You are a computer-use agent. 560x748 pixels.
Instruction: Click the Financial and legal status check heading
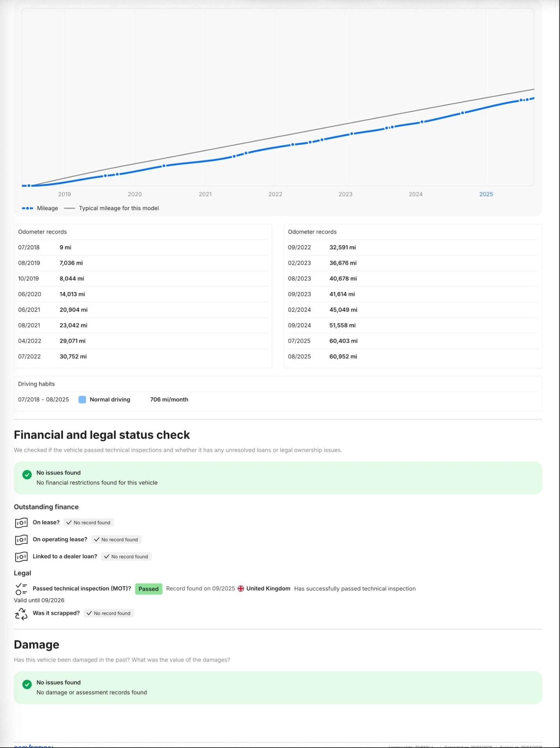click(x=102, y=435)
